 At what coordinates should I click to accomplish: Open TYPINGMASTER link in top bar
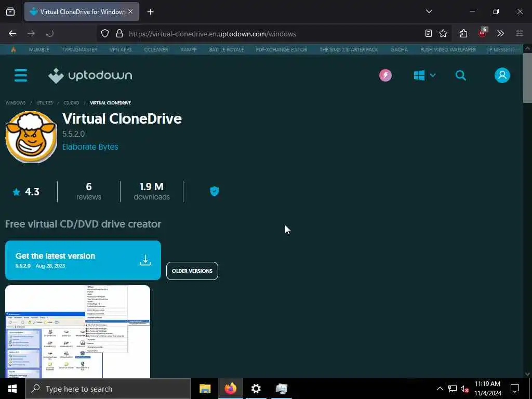(79, 49)
